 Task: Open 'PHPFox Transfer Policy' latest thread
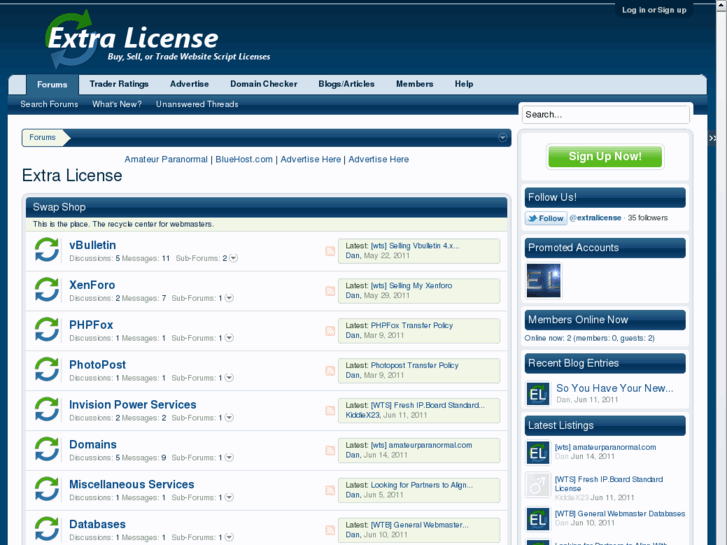412,326
